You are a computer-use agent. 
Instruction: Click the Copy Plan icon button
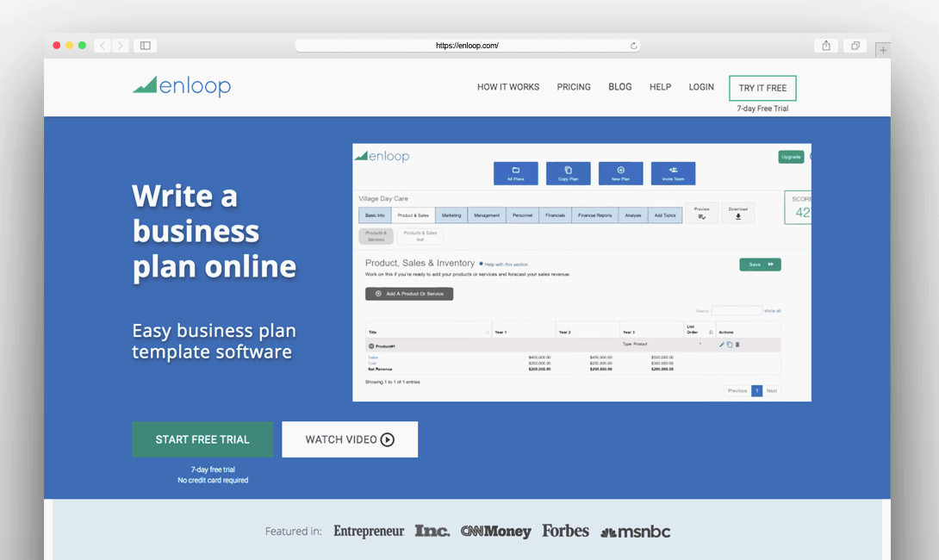tap(569, 173)
